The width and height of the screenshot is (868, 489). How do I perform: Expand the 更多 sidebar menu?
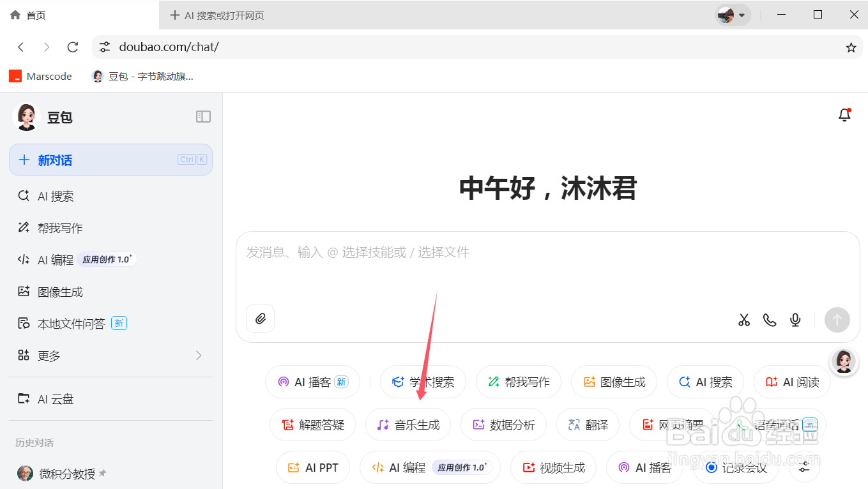click(x=110, y=356)
